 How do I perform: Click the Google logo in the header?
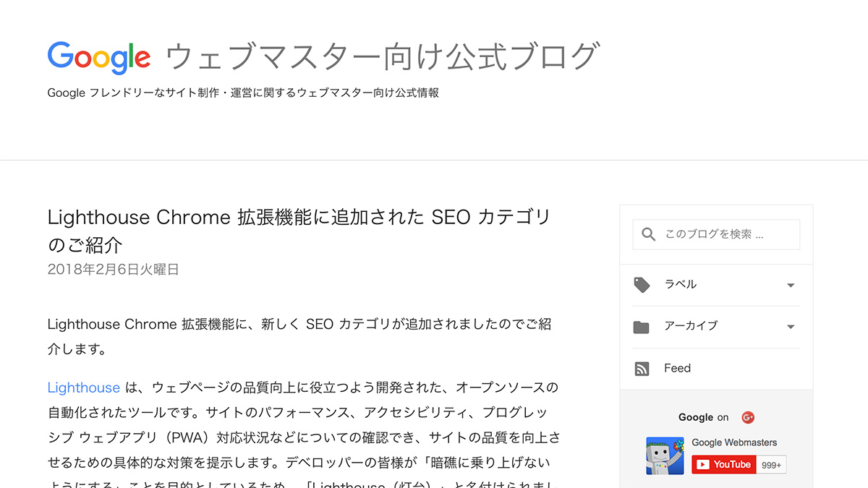click(99, 57)
